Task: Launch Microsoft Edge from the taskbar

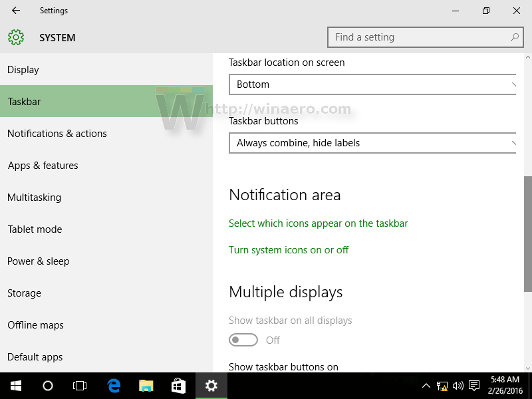Action: (x=114, y=386)
